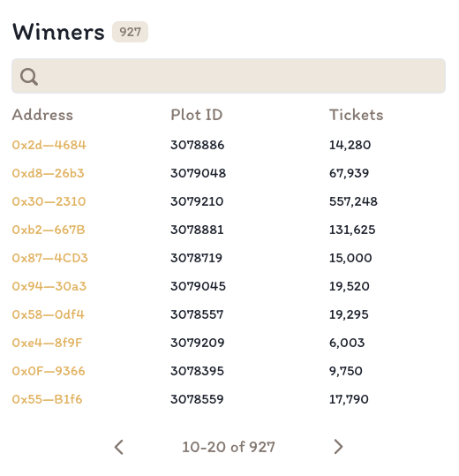Viewport: 459px width, 476px height.
Task: Open address 0x94—30a3
Action: tap(49, 286)
